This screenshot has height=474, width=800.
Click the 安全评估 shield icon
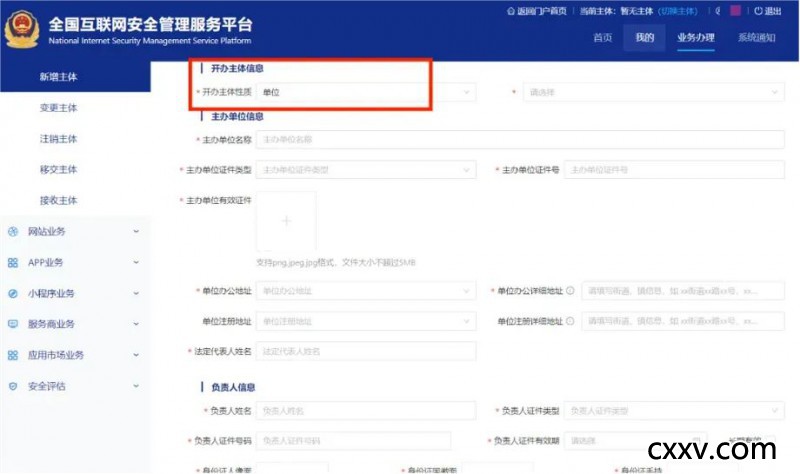pos(13,386)
